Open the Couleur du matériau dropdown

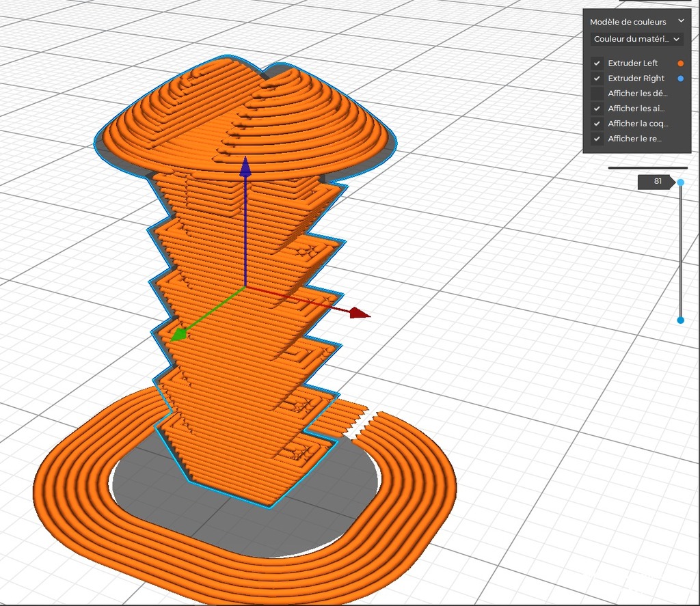637,40
